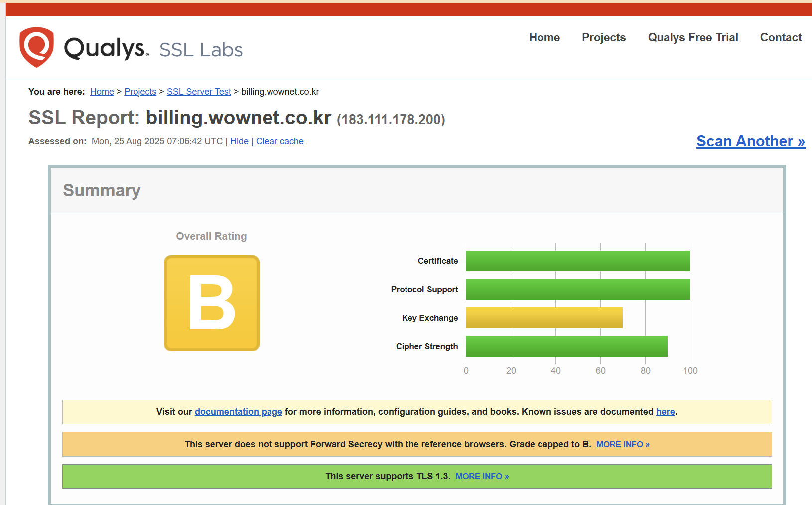Open the documentation page link
The image size is (812, 505).
[x=238, y=412]
